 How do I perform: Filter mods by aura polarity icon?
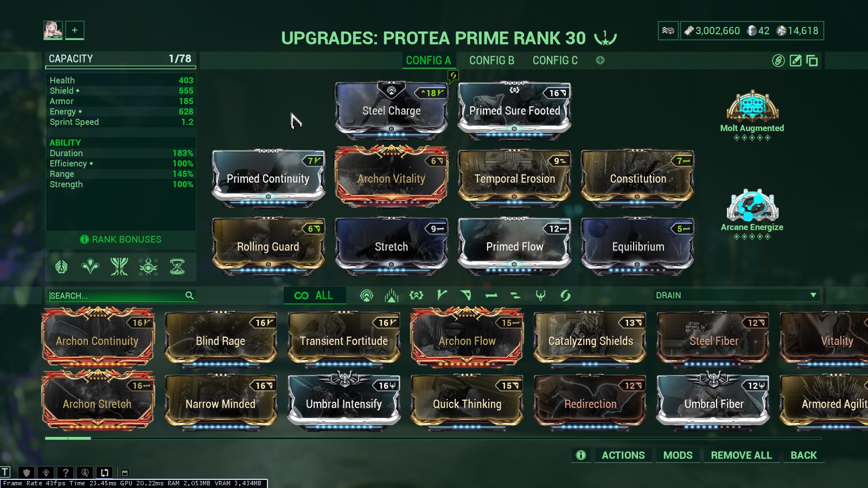click(x=367, y=296)
